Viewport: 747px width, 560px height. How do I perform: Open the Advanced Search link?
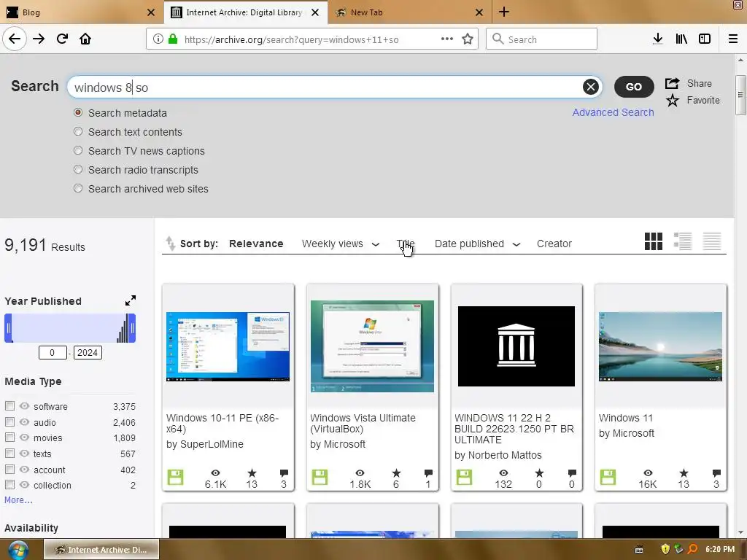(x=613, y=112)
